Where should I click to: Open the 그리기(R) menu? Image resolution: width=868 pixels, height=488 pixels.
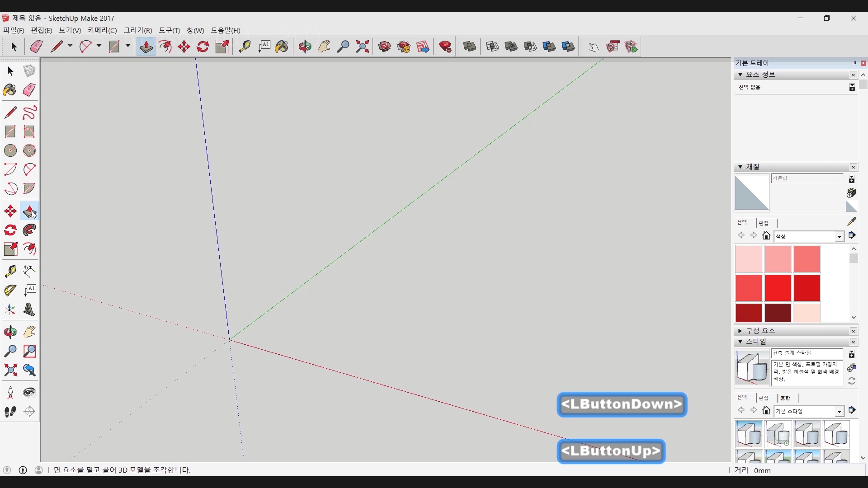(138, 30)
